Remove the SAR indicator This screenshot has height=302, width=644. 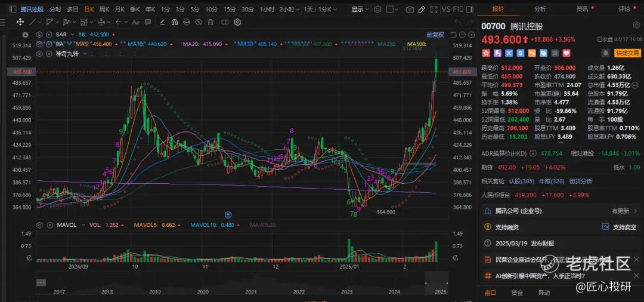48,35
